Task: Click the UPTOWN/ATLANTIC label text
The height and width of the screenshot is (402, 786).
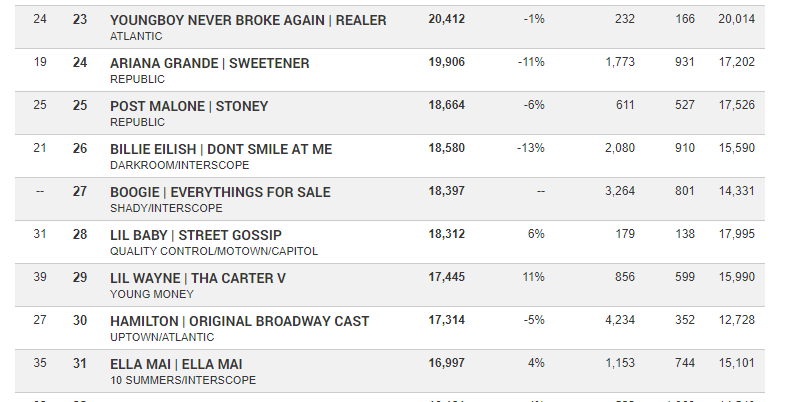Action: click(x=162, y=337)
